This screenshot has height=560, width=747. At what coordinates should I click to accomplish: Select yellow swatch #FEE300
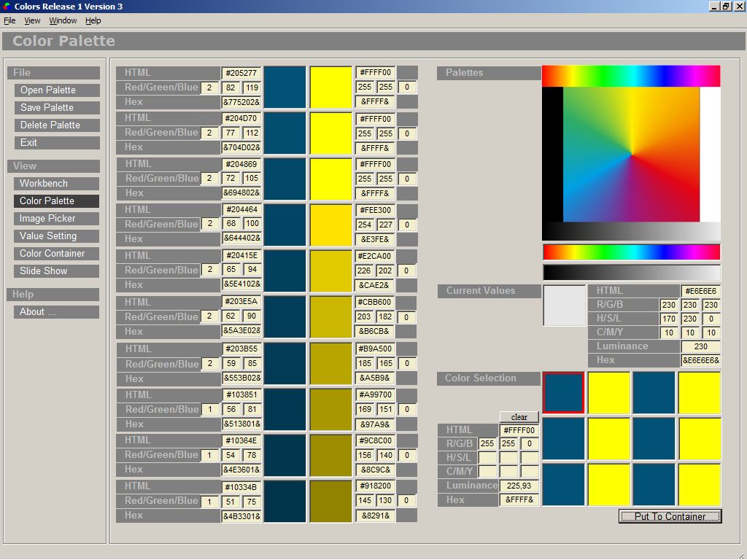click(331, 225)
